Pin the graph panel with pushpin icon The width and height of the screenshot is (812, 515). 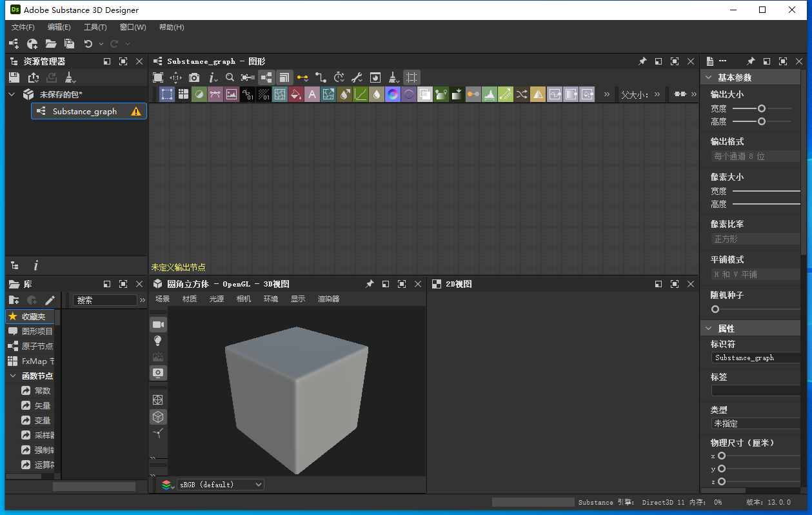(x=642, y=61)
